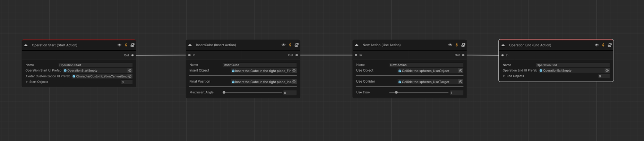
Task: Collapse the New Action node
Action: 357,45
